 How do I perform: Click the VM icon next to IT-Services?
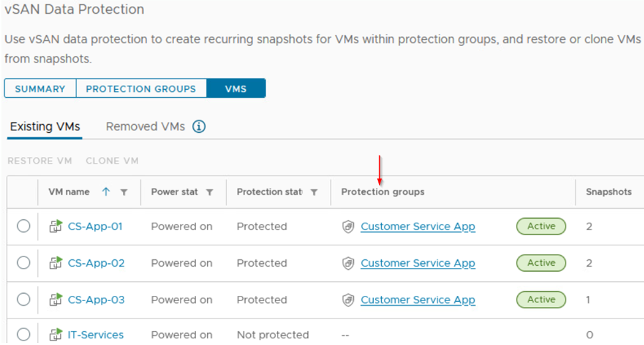[x=56, y=334]
